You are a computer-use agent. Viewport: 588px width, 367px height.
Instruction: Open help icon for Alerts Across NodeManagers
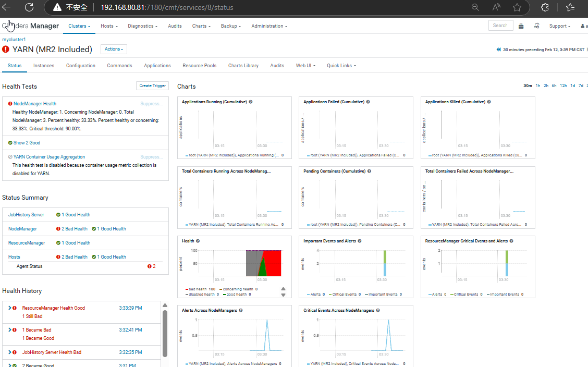click(x=241, y=310)
